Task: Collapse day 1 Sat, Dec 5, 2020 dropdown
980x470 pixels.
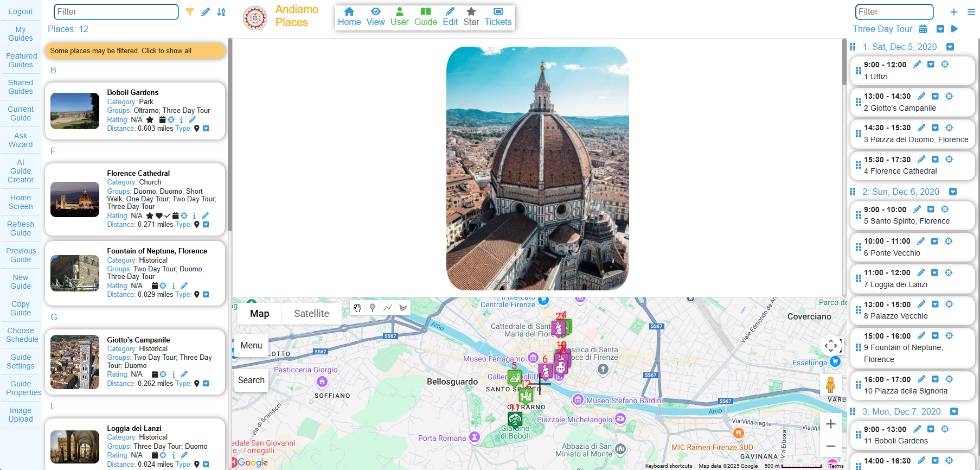Action: 950,47
